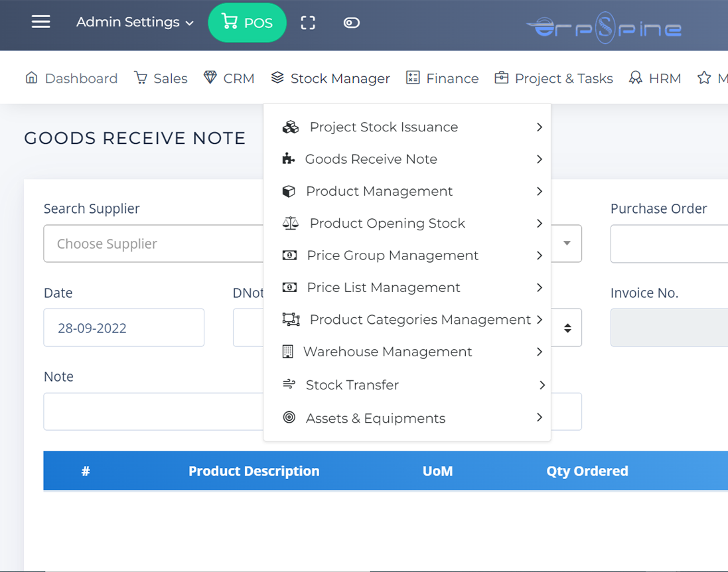Viewport: 728px width, 572px height.
Task: Click the Product Opening Stock scales icon
Action: 291,224
